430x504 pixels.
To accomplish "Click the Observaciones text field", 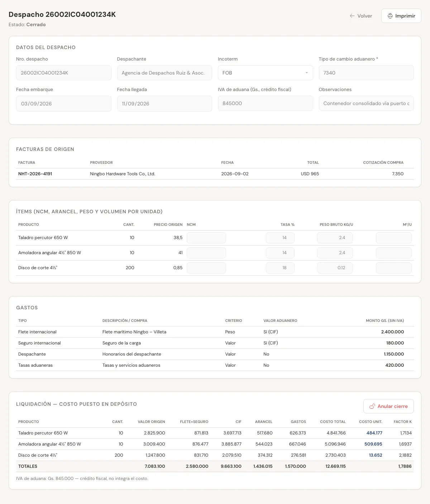I will (x=366, y=103).
